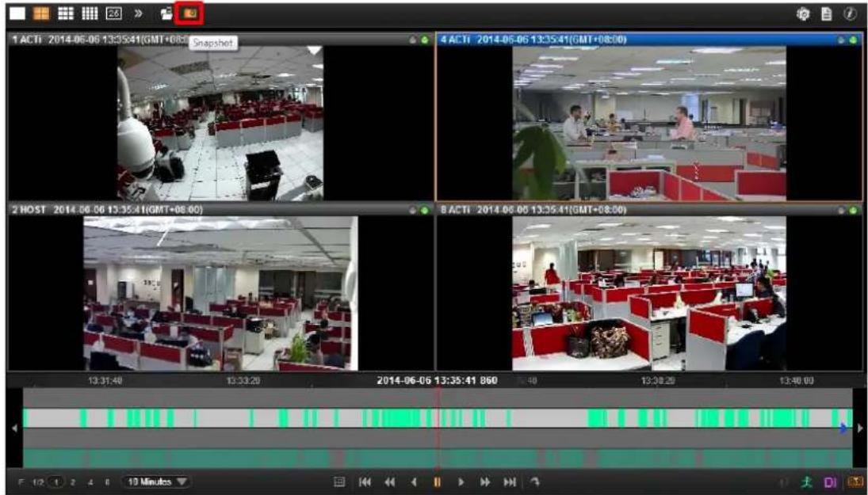The width and height of the screenshot is (868, 495).
Task: Click blue arrow at timeline end
Action: point(843,428)
